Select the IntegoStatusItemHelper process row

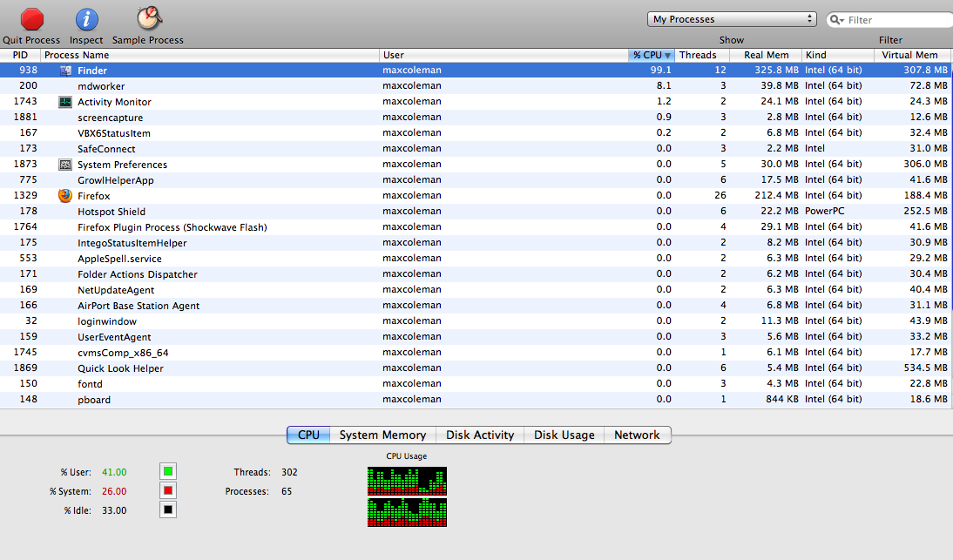click(476, 243)
